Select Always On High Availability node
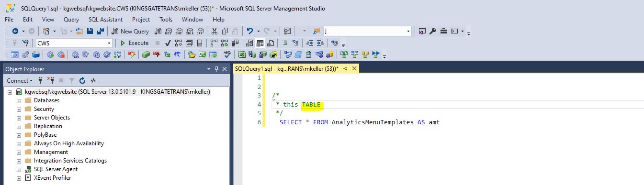This screenshot has width=644, height=185. (x=68, y=143)
